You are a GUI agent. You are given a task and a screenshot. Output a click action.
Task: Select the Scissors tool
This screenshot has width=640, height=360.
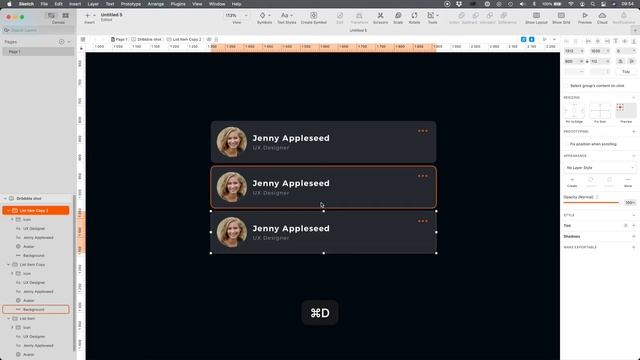coord(380,18)
